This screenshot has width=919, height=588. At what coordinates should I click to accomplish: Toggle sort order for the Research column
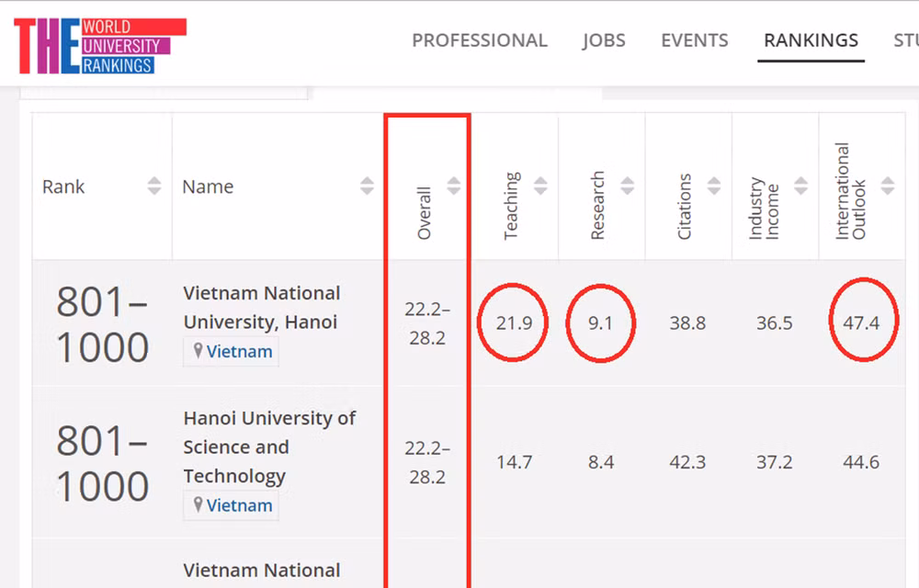627,184
